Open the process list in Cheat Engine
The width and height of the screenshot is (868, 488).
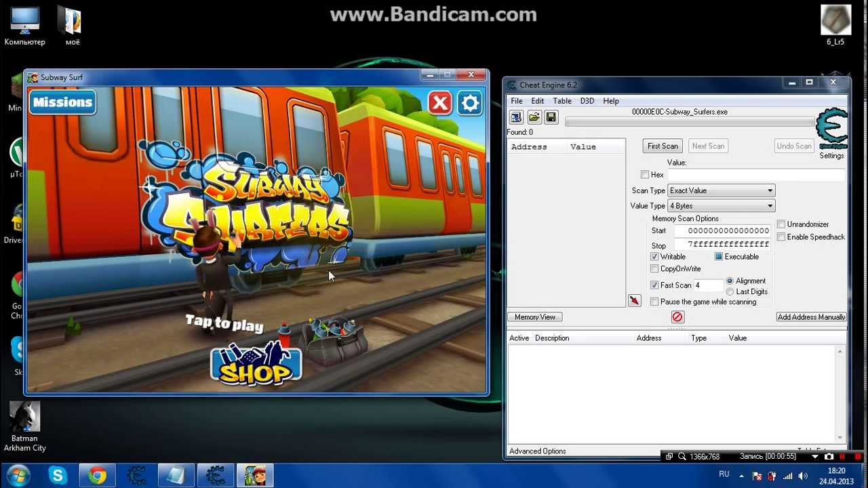point(516,117)
